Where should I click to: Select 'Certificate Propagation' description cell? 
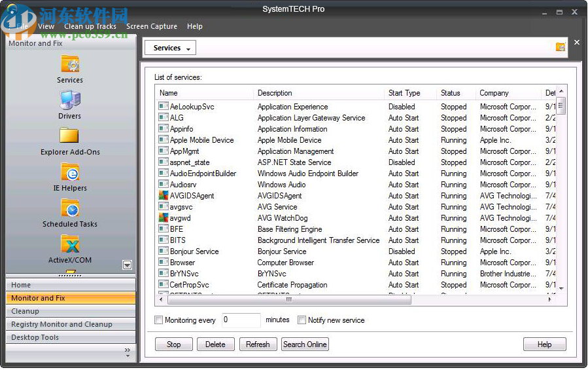292,285
